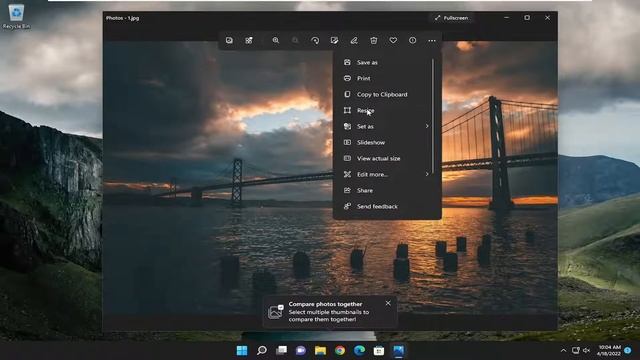The height and width of the screenshot is (360, 640).
Task: Enter Fullscreen mode
Action: [451, 18]
